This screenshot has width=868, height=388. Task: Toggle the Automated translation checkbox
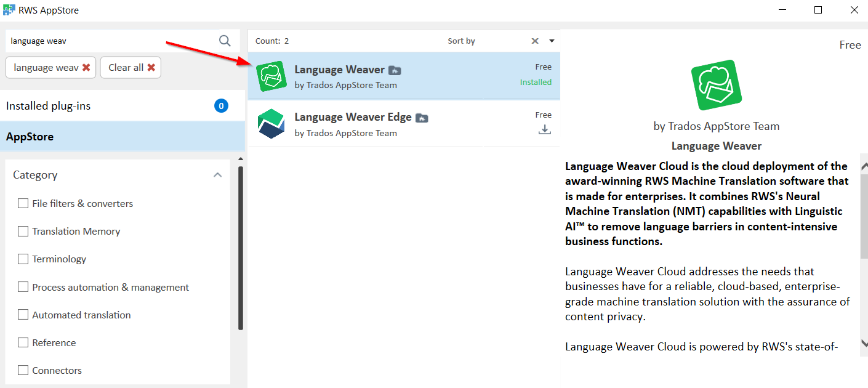pyautogui.click(x=23, y=315)
